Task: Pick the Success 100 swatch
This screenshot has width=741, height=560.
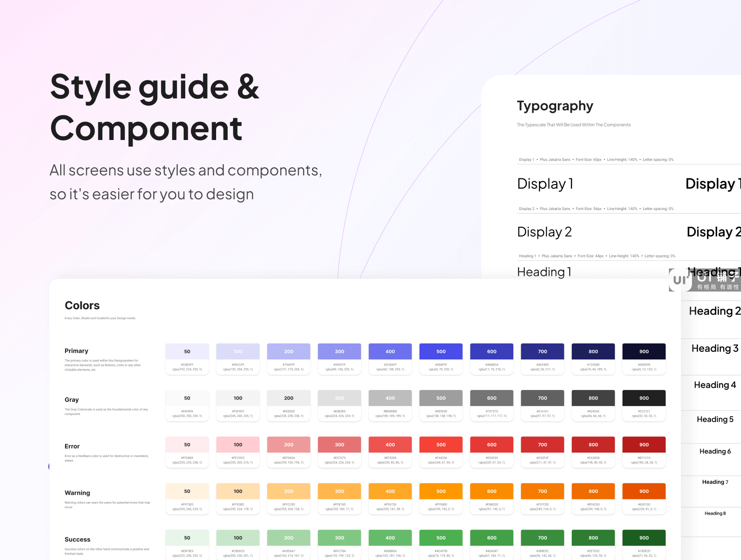Action: (x=238, y=544)
